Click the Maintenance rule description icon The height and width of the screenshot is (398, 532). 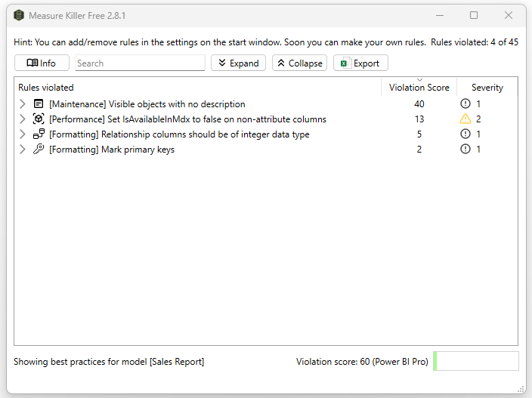click(x=39, y=104)
